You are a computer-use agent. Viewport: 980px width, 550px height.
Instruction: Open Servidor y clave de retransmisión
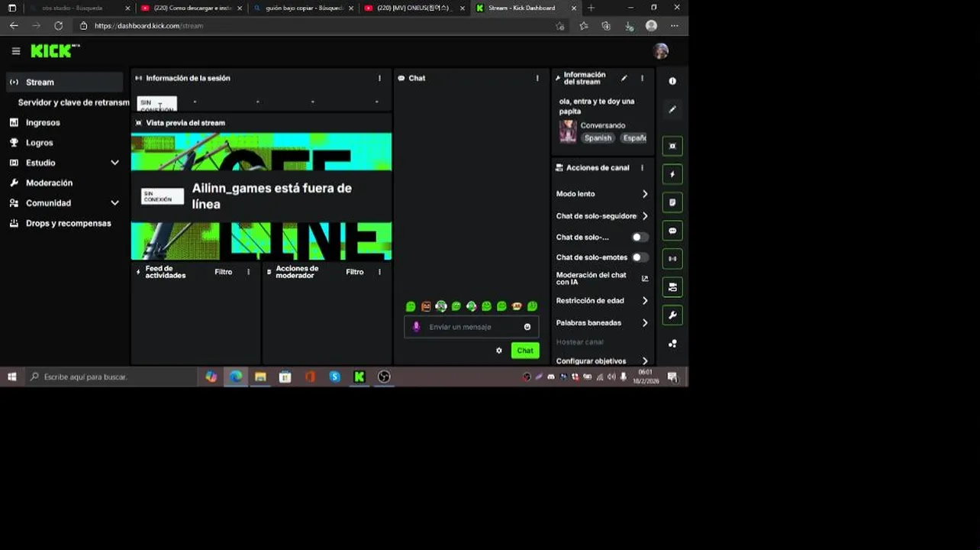point(73,102)
